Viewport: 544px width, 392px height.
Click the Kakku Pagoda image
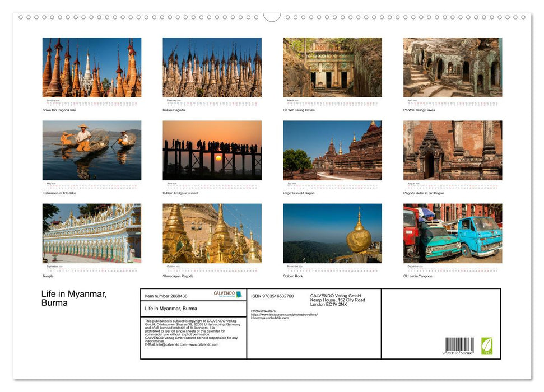pos(212,67)
